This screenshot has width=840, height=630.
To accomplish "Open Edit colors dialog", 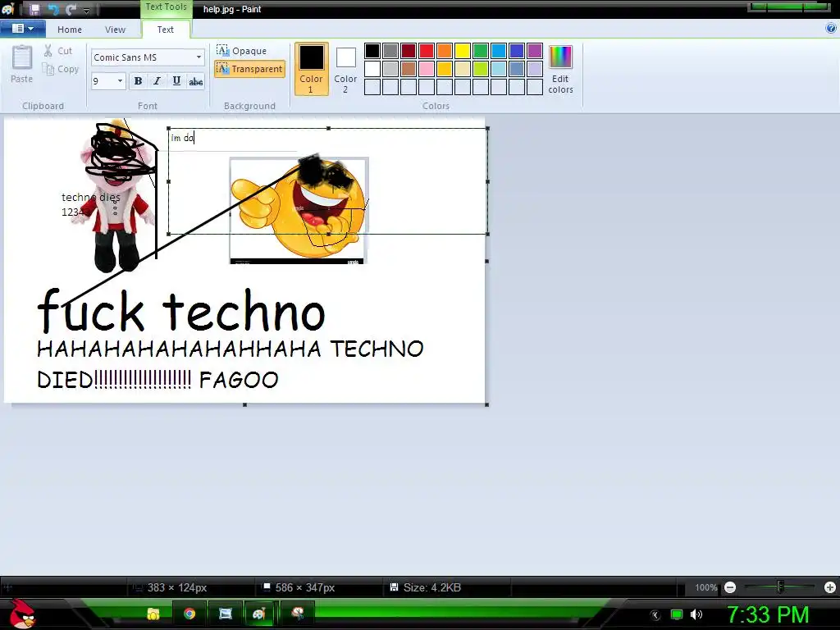I will (x=560, y=69).
